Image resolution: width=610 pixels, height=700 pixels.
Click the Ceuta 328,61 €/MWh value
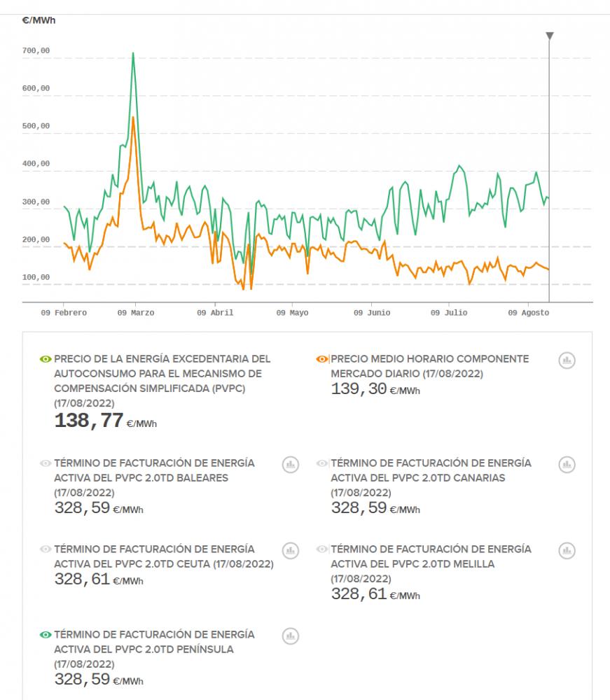tap(99, 580)
